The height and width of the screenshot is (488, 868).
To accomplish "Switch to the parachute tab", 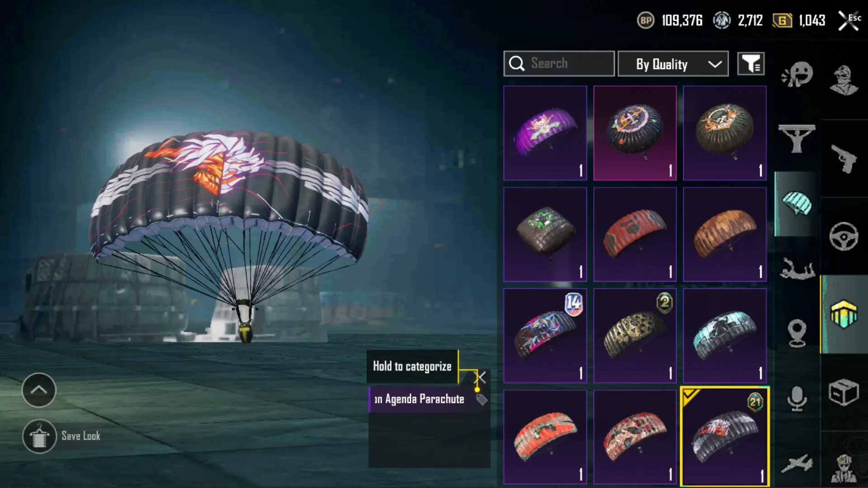I will click(x=797, y=204).
